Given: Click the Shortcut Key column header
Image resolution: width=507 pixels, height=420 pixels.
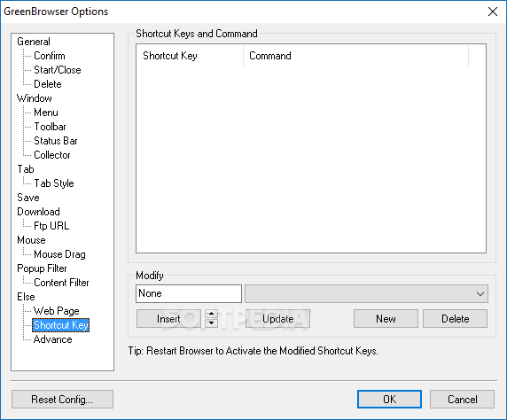Looking at the screenshot, I should [190, 56].
